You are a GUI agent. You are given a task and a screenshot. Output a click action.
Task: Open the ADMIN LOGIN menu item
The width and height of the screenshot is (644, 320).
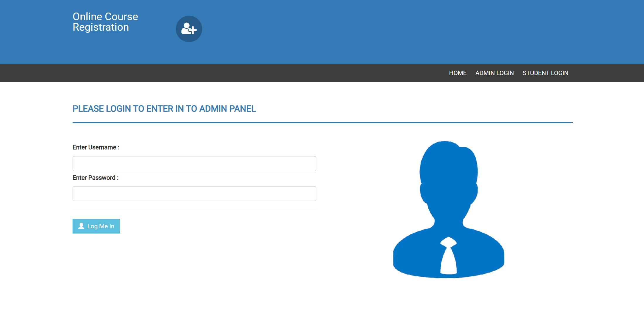pos(494,73)
